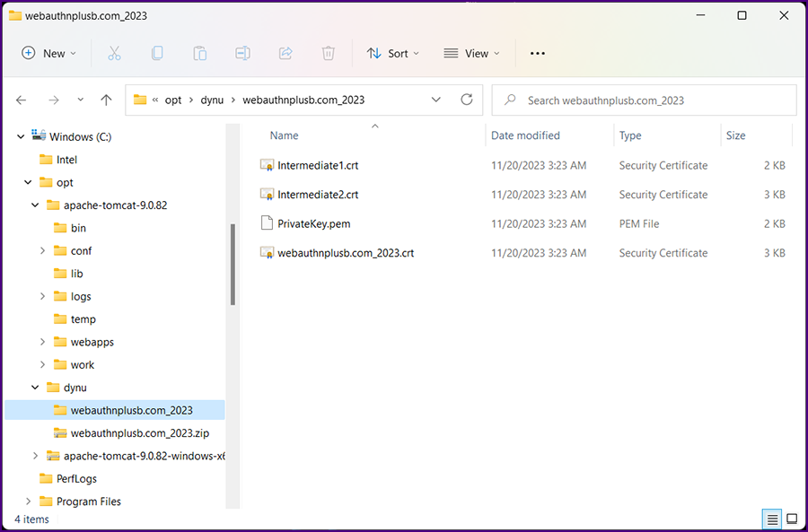808x532 pixels.
Task: Open the Sort menu
Action: point(393,54)
